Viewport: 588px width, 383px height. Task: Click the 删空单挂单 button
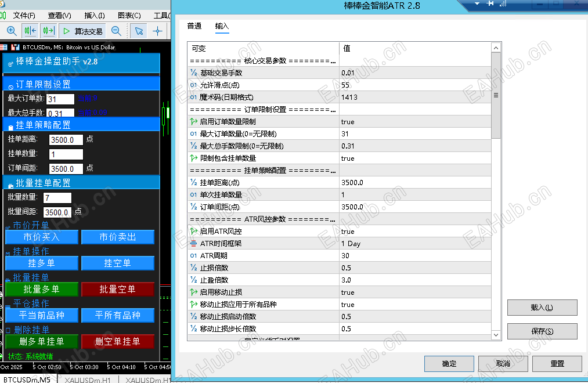click(x=118, y=341)
